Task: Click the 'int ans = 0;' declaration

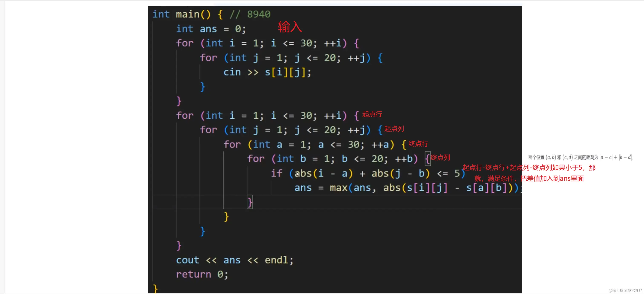Action: pyautogui.click(x=211, y=29)
